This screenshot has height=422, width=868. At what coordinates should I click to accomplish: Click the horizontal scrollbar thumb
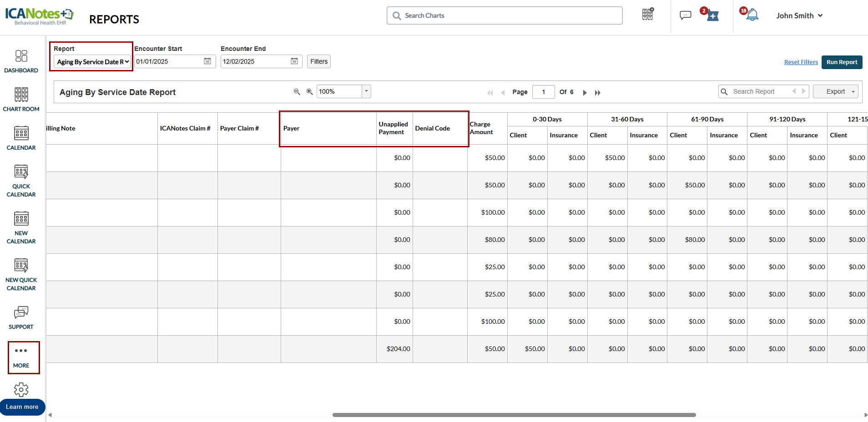click(514, 415)
